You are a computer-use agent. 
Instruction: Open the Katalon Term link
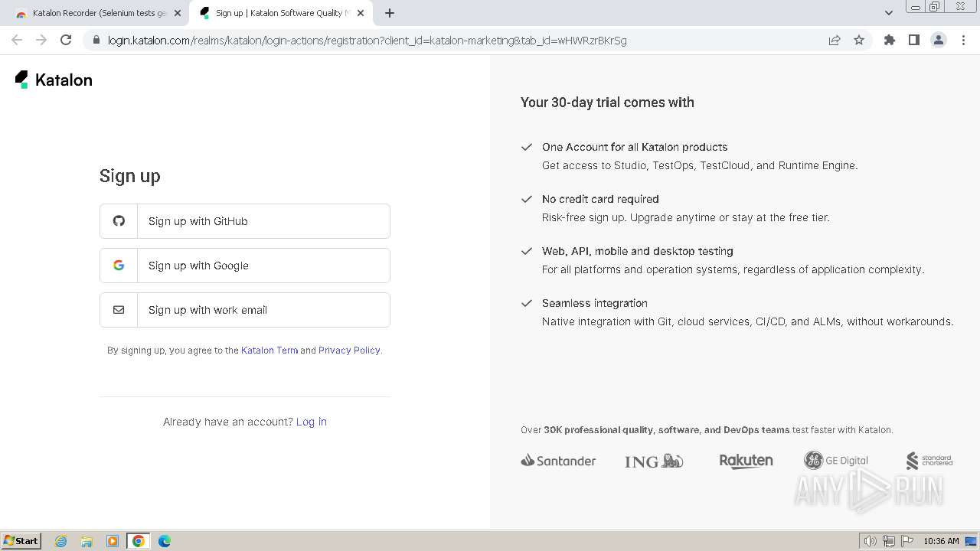[269, 350]
